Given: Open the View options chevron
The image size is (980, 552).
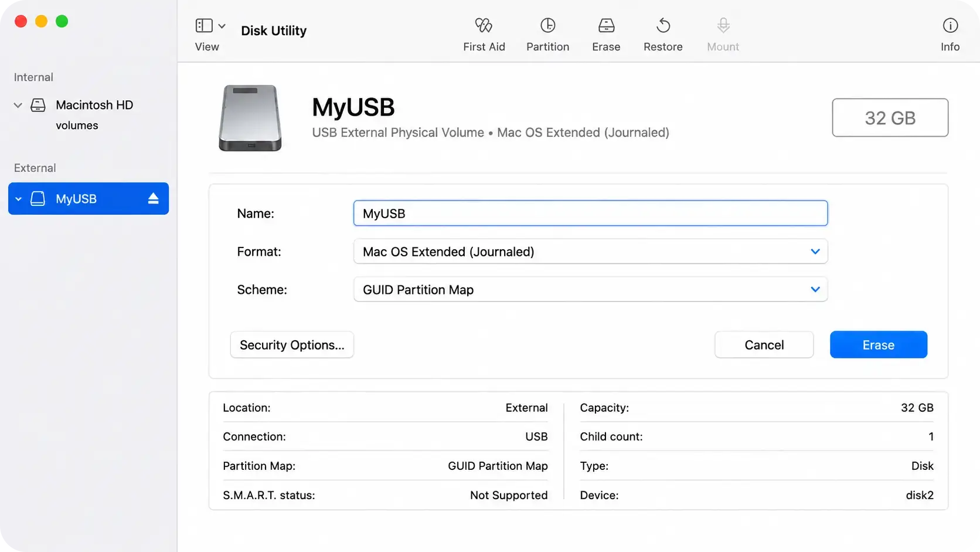Looking at the screenshot, I should point(222,26).
